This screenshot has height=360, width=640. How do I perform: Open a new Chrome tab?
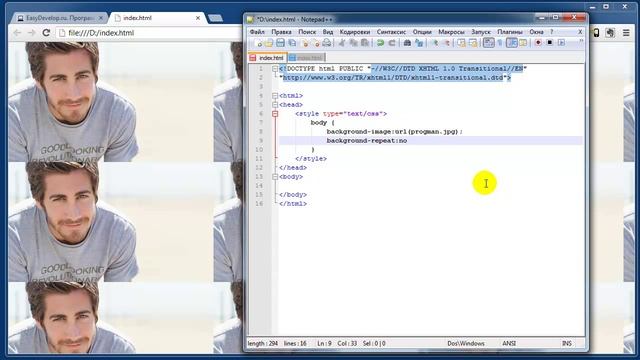click(x=215, y=18)
